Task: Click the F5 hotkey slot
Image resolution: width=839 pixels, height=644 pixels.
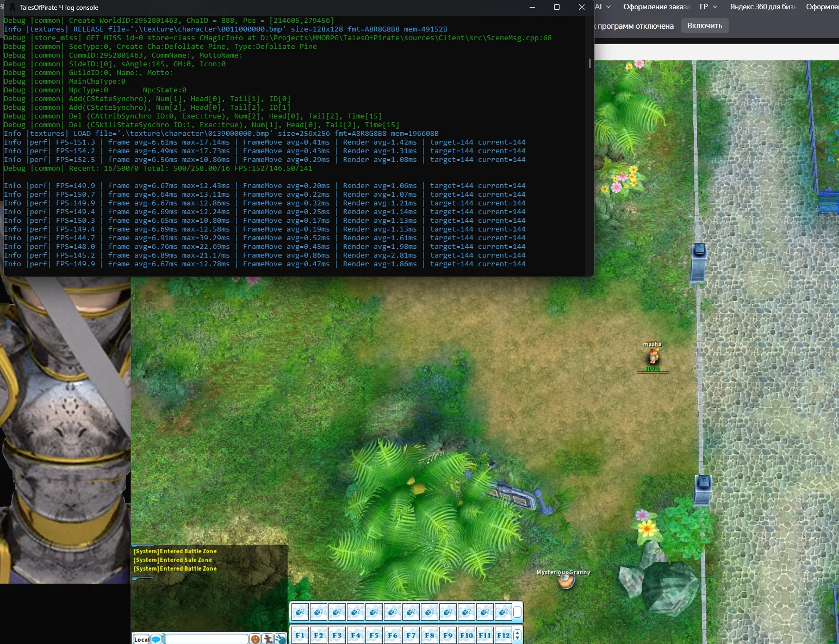Action: 374,635
